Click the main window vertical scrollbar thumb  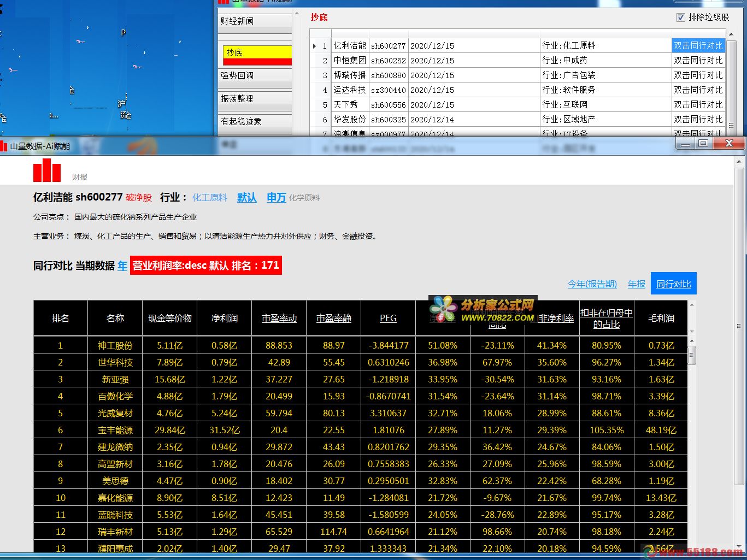739,325
